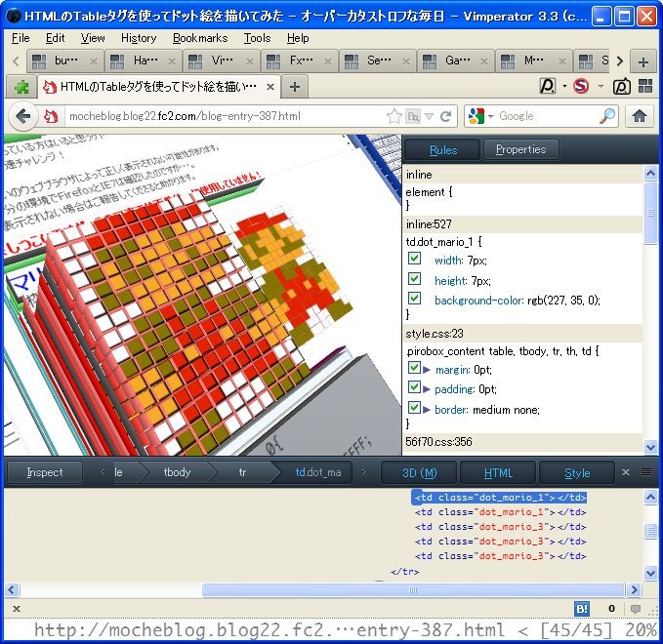
Task: Close the add-on bar with the X
Action: (17, 609)
